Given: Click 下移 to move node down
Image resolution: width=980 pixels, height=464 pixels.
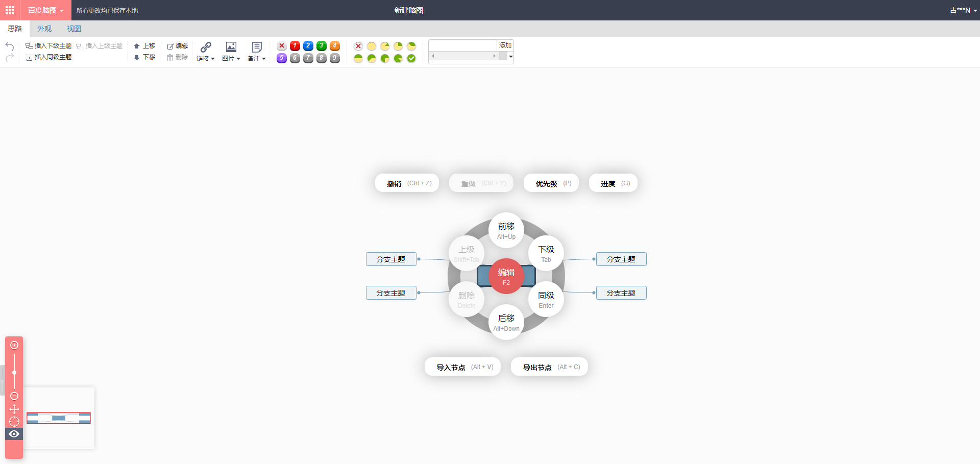Looking at the screenshot, I should (144, 57).
